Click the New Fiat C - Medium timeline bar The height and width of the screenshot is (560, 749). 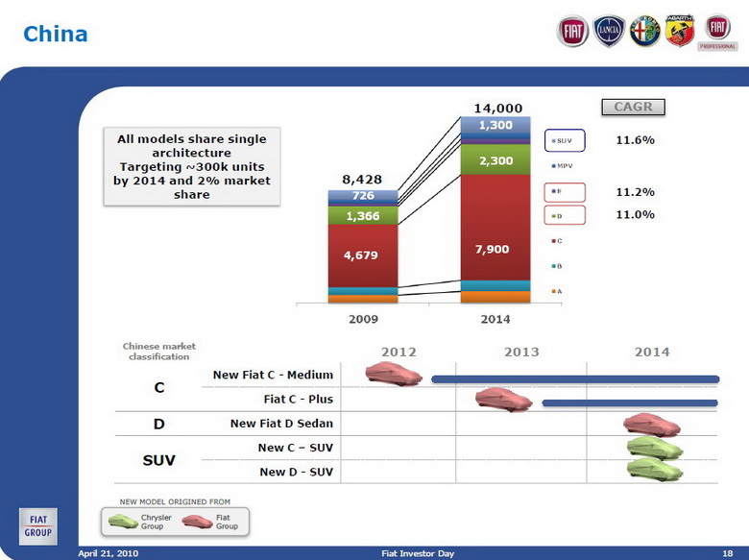click(x=575, y=379)
